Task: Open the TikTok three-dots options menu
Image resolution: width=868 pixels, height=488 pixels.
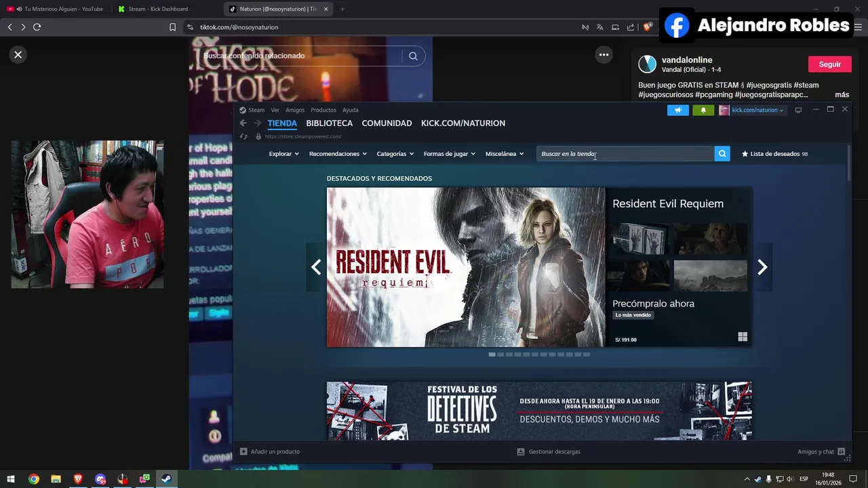Action: point(604,55)
